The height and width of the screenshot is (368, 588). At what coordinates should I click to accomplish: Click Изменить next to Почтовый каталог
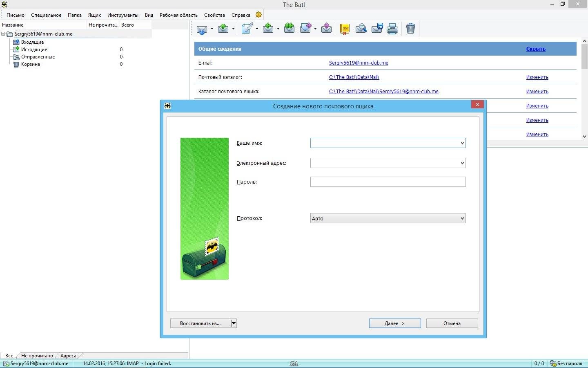tap(537, 77)
